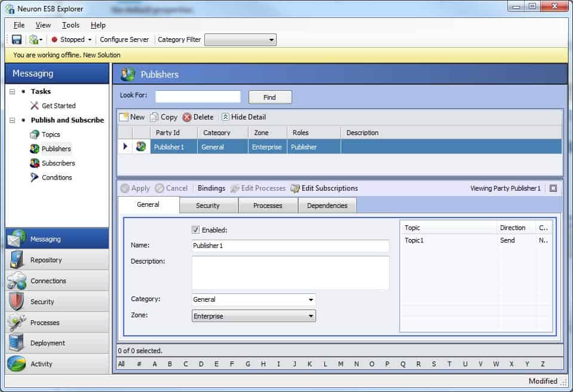The image size is (573, 392).
Task: Open the Help menu
Action: pos(98,25)
